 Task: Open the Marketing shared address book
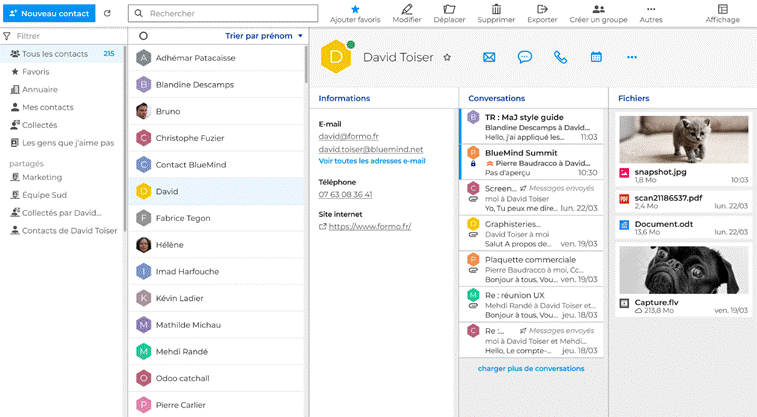(42, 177)
